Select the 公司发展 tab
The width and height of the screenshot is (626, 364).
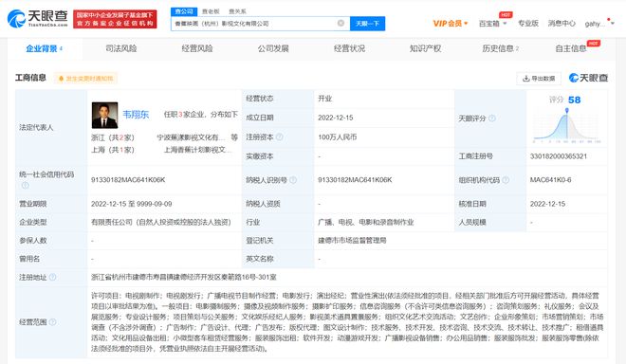coord(273,48)
